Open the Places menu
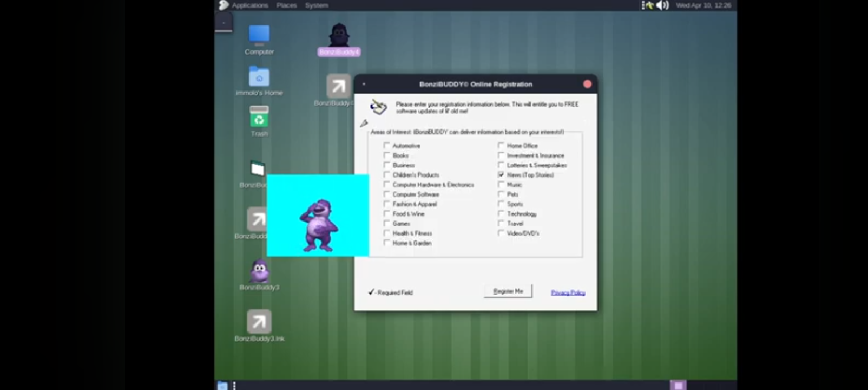The image size is (868, 390). (x=286, y=5)
